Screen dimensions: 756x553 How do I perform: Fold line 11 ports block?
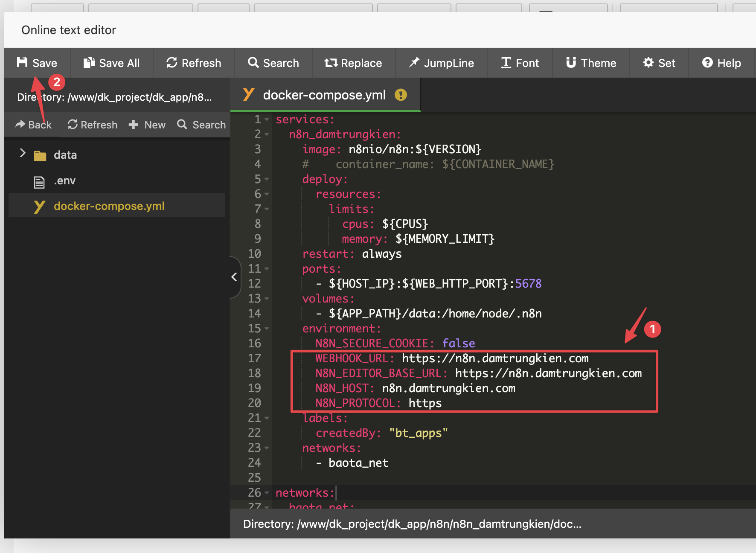[267, 269]
